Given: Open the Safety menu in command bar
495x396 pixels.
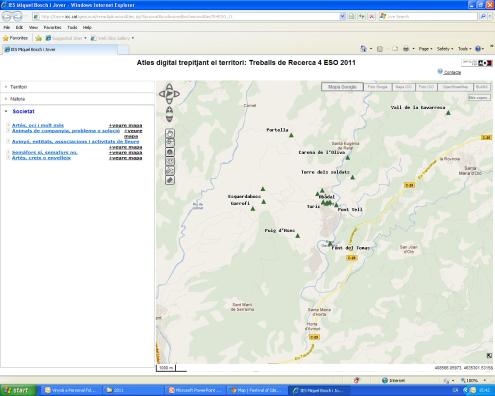Looking at the screenshot, I should point(445,49).
